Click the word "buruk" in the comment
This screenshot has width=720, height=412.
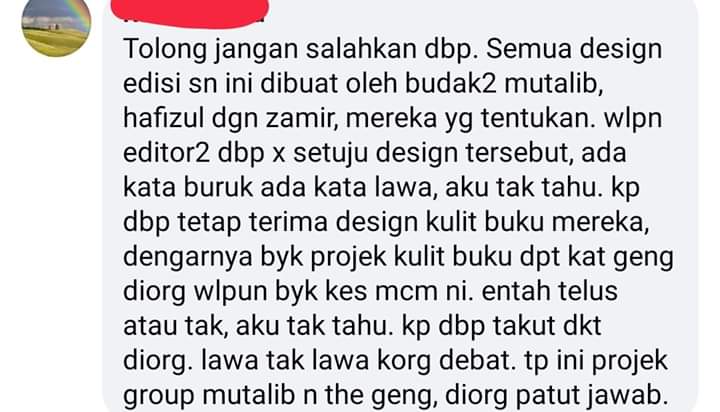click(219, 187)
